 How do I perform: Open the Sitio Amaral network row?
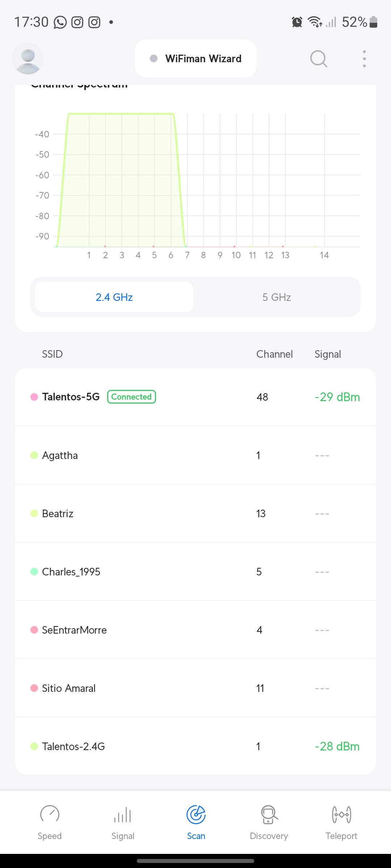point(195,688)
